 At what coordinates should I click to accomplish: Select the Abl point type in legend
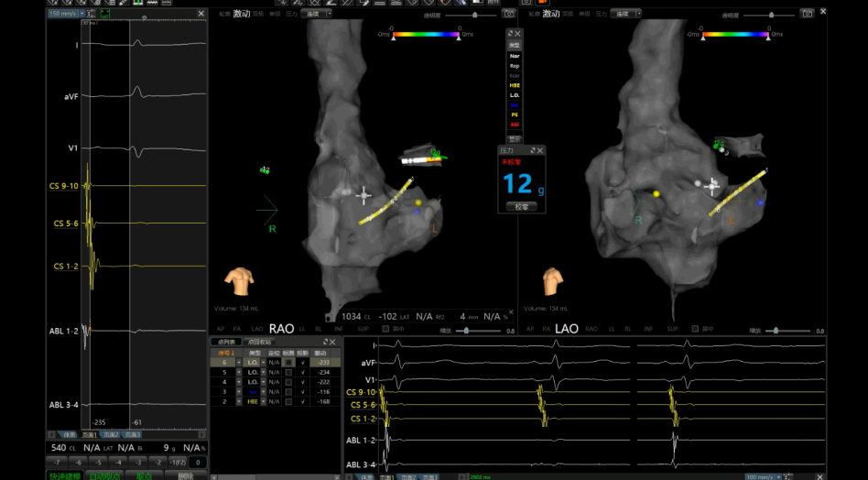point(515,125)
